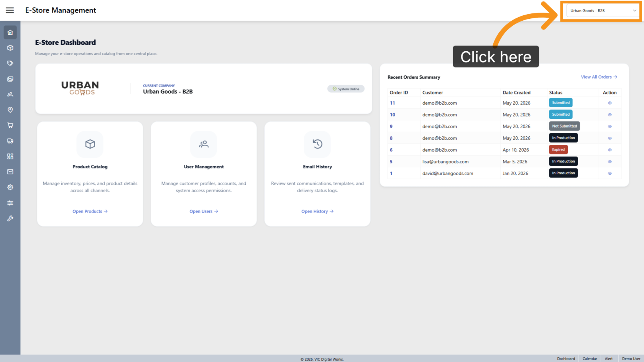644x362 pixels.
Task: Click View All Orders link
Action: [599, 77]
